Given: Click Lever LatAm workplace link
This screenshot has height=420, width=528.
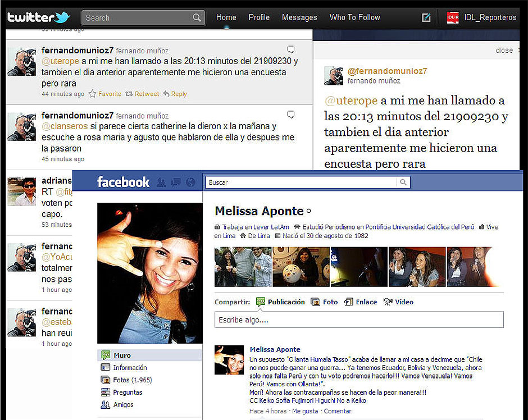Looking at the screenshot, I should (271, 227).
